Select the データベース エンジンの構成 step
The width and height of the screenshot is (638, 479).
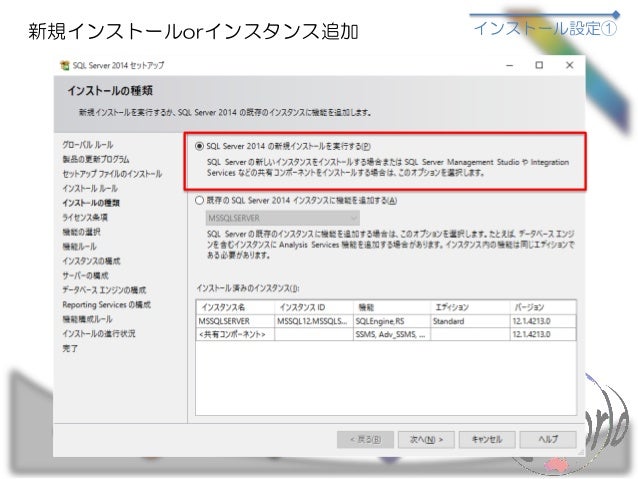[x=104, y=290]
